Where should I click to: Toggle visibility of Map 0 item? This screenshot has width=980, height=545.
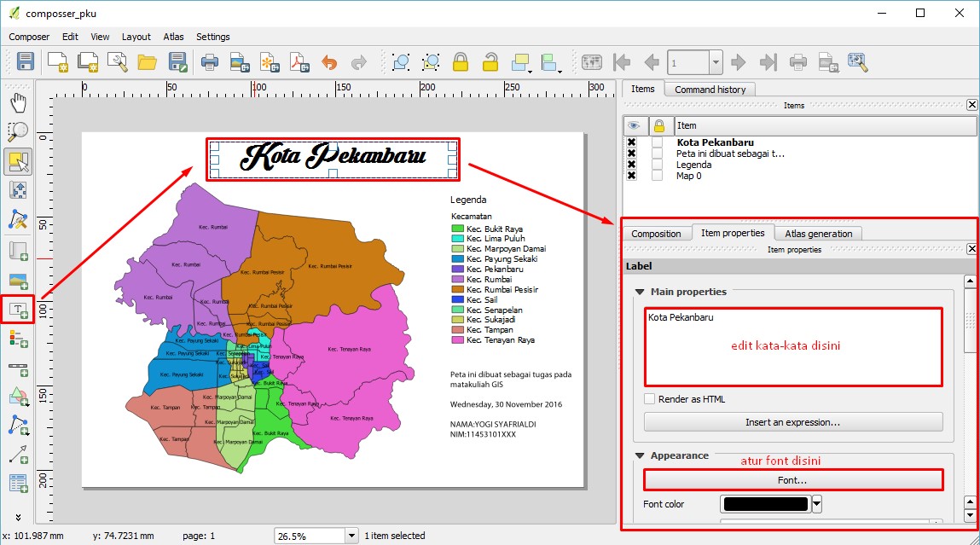(x=631, y=177)
